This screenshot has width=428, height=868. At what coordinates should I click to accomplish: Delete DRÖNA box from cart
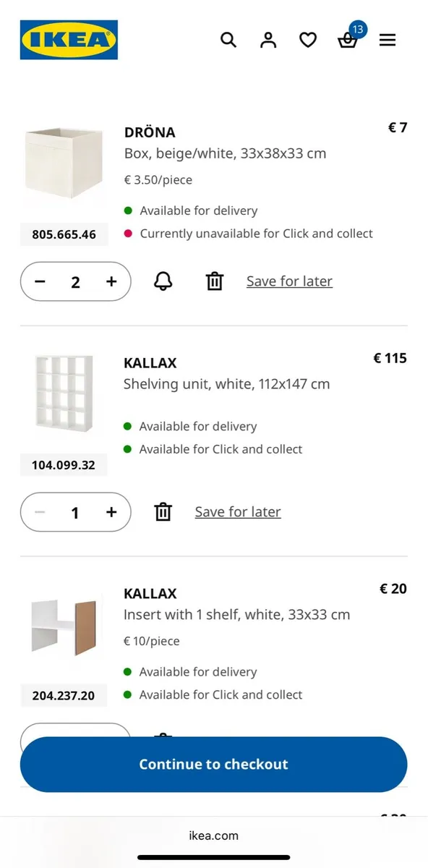point(214,281)
